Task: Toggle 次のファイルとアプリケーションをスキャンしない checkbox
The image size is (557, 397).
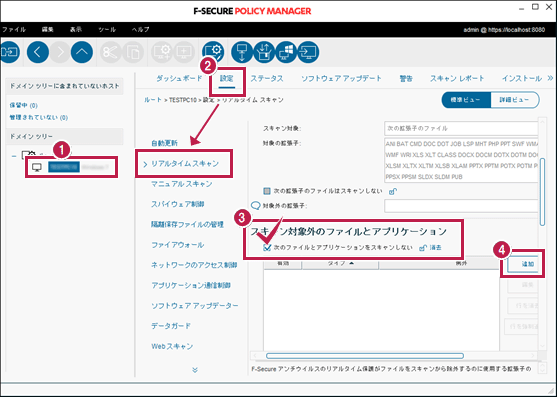Action: [x=267, y=248]
